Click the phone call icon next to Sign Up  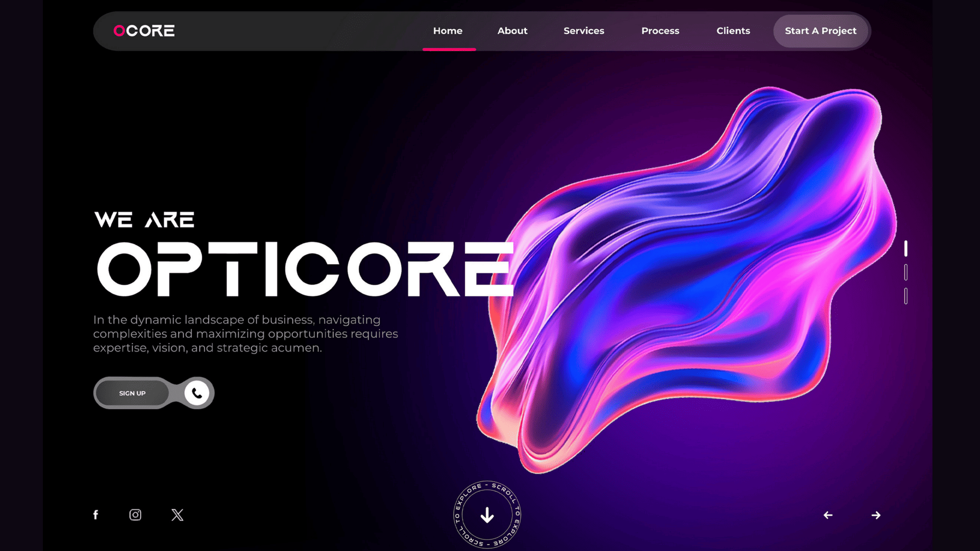(196, 393)
